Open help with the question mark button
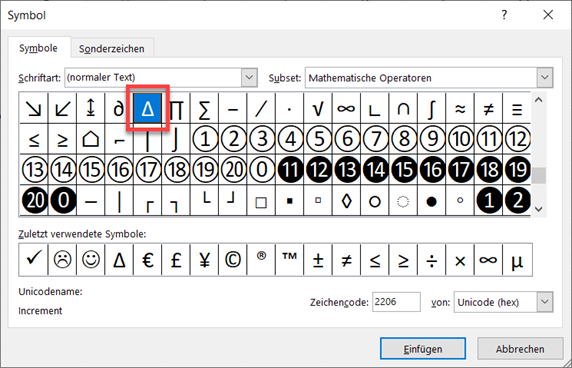The width and height of the screenshot is (572, 368). (x=504, y=15)
